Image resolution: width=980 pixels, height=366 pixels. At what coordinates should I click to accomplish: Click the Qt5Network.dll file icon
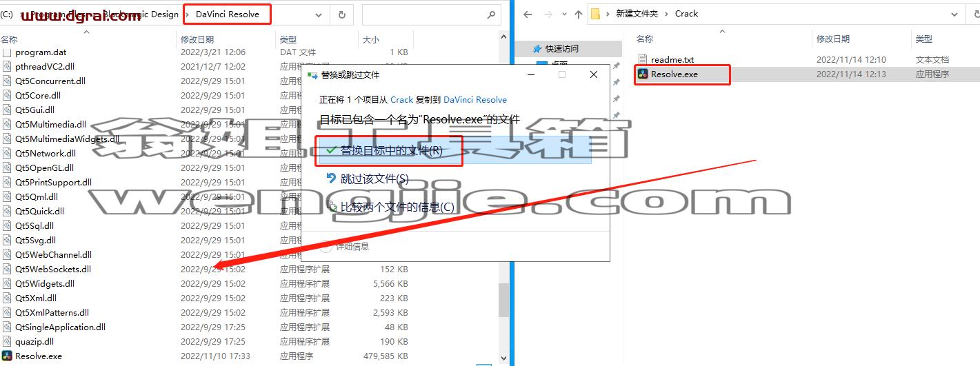7,154
